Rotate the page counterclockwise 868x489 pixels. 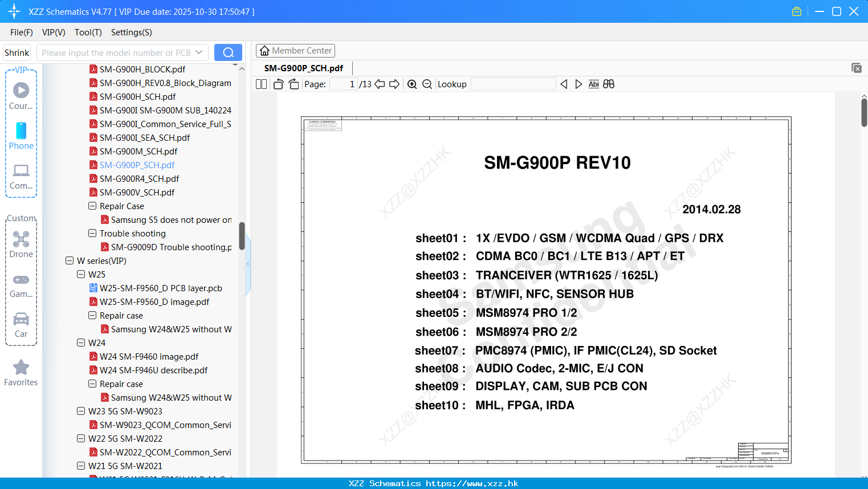pyautogui.click(x=279, y=84)
